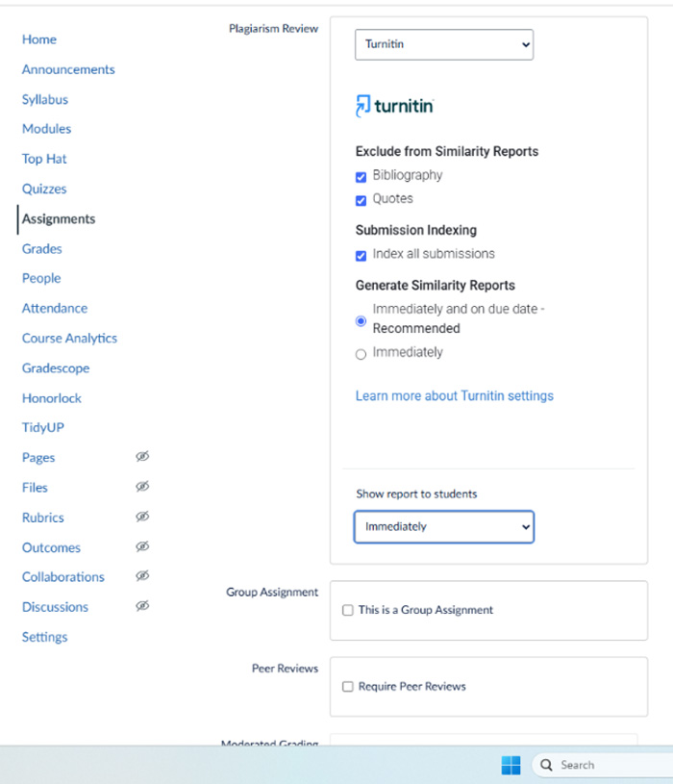This screenshot has height=784, width=673.
Task: Go to Modules in course menu
Action: (x=46, y=129)
